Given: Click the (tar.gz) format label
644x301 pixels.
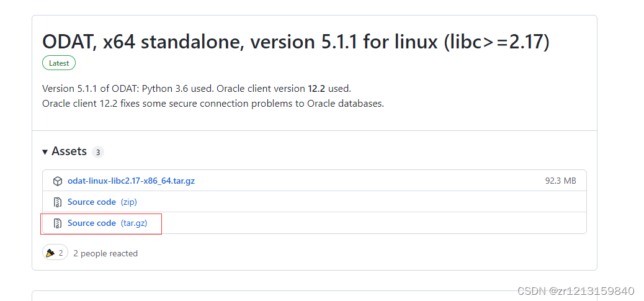Looking at the screenshot, I should (134, 223).
